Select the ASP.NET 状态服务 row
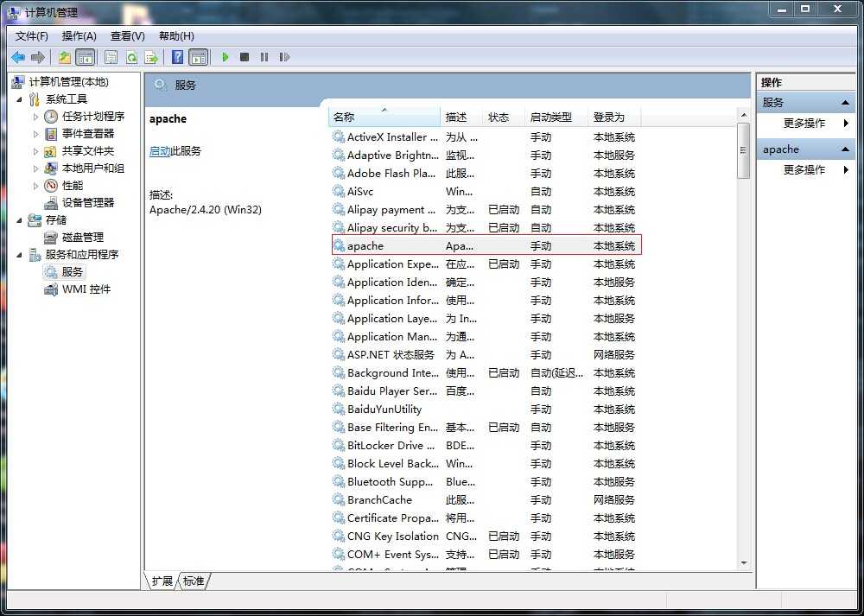864x616 pixels. coord(486,355)
